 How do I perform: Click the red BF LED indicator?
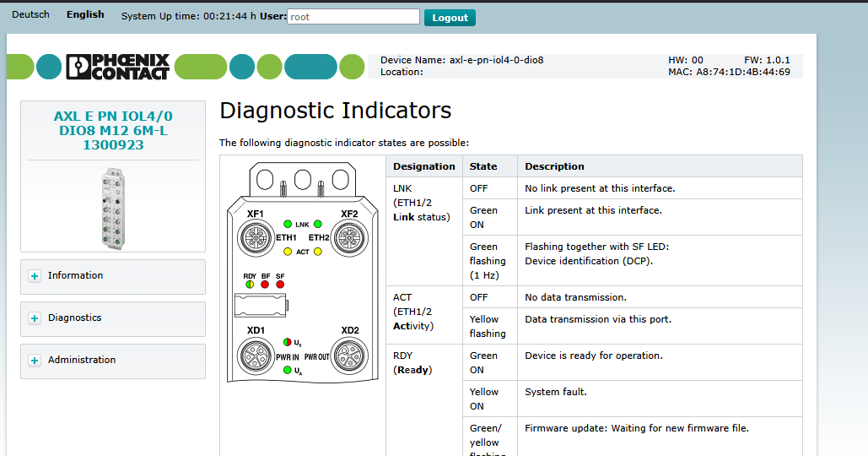[265, 285]
